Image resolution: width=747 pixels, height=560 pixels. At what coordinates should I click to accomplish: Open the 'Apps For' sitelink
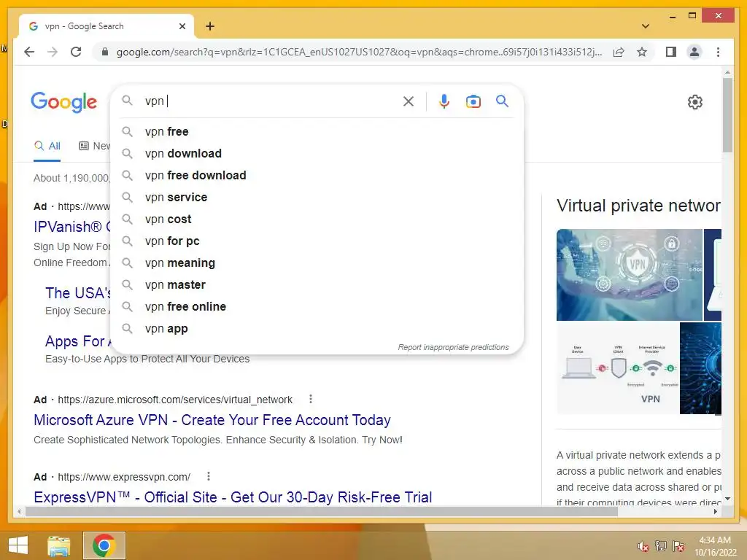[x=78, y=341]
